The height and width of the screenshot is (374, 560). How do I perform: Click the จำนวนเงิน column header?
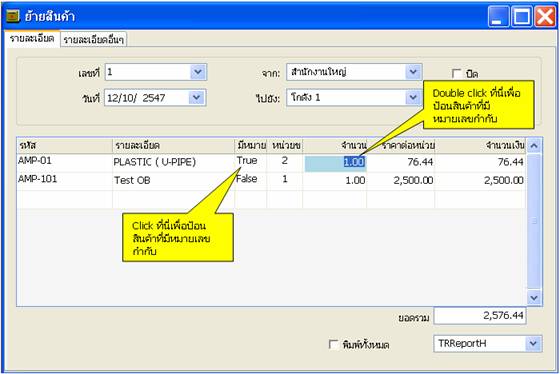coord(480,146)
